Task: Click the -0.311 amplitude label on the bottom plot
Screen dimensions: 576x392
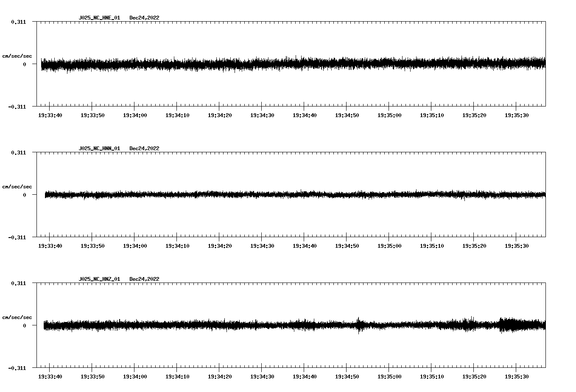Action: tap(18, 369)
